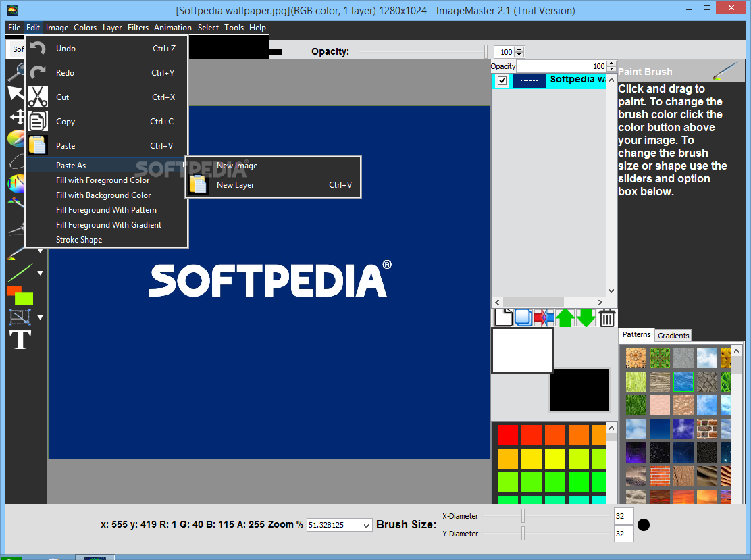Click Fill Foreground With Gradient
Image resolution: width=751 pixels, height=560 pixels.
tap(106, 225)
